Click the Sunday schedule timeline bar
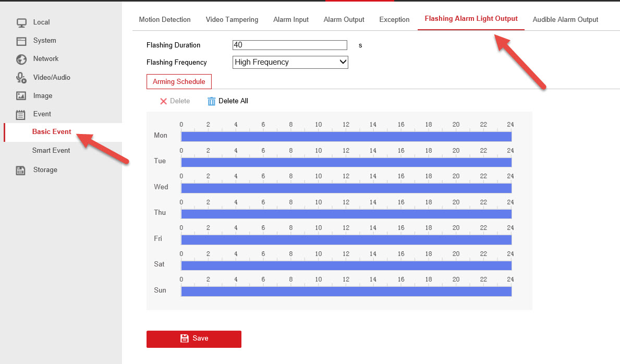The width and height of the screenshot is (620, 364). tap(346, 292)
